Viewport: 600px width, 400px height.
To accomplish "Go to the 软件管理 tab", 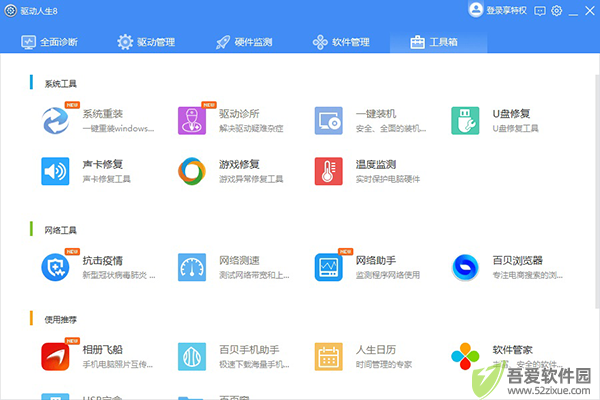I will point(341,42).
